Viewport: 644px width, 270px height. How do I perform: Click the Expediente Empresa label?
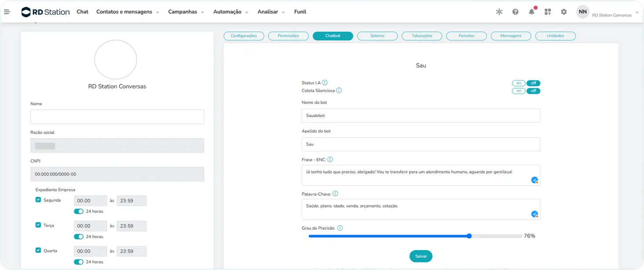[55, 190]
